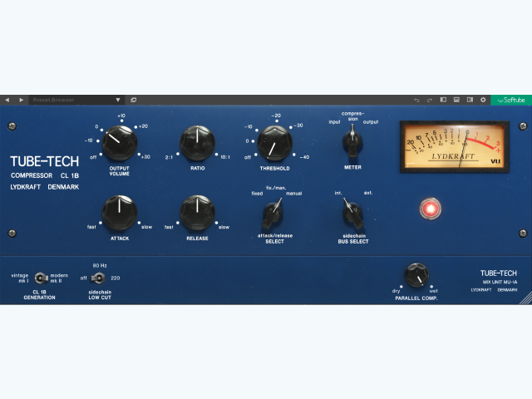The width and height of the screenshot is (532, 399).
Task: Adjust the Threshold knob
Action: [275, 143]
